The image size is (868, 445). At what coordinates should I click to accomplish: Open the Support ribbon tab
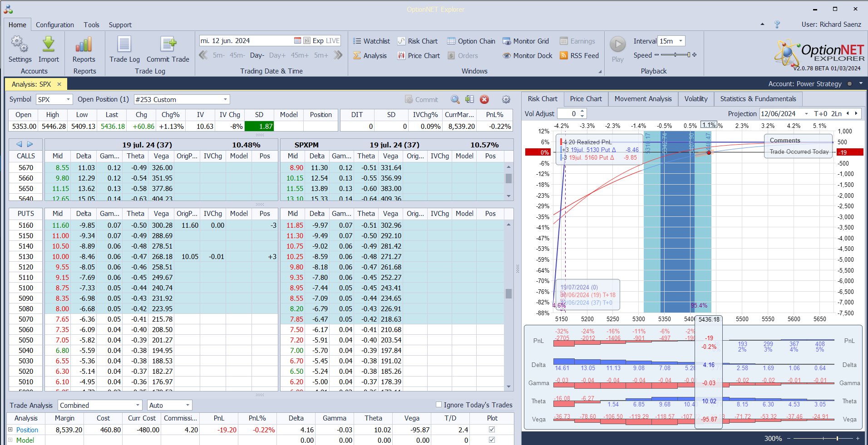(120, 25)
